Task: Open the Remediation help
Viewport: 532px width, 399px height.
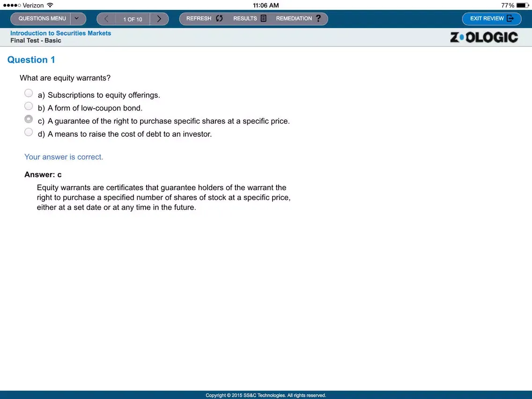Action: [x=298, y=19]
